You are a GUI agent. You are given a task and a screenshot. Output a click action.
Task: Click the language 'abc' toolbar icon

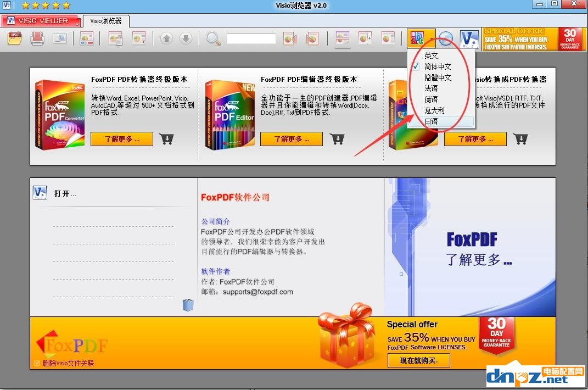[421, 39]
